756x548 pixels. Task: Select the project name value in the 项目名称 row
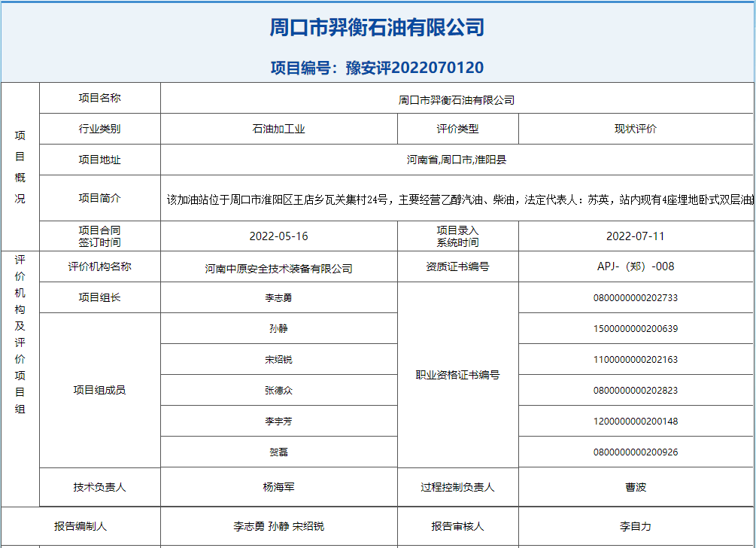click(x=457, y=100)
